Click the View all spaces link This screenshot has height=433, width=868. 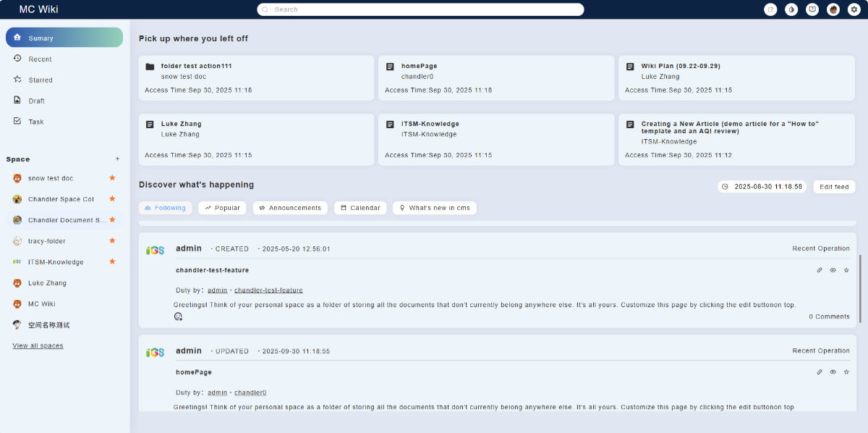pos(38,346)
